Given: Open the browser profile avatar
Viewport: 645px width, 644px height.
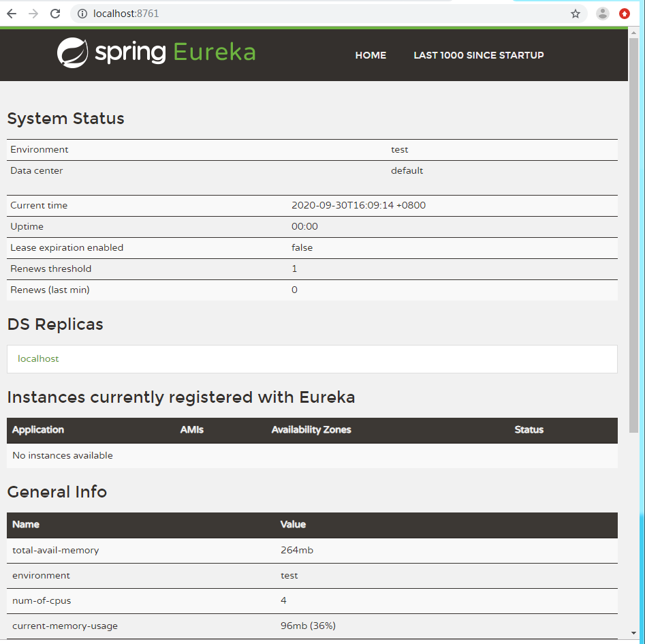Looking at the screenshot, I should point(603,14).
